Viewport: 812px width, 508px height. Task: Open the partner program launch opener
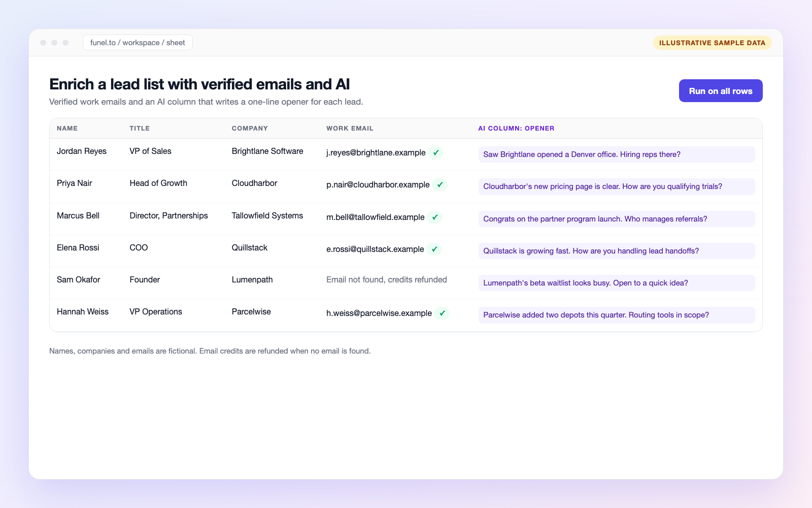pos(617,219)
